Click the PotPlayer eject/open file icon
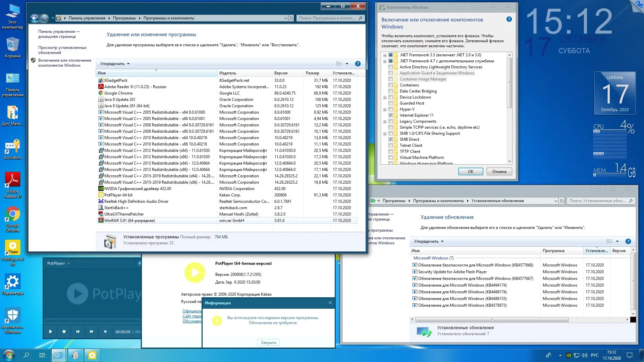The height and width of the screenshot is (362, 644). click(x=105, y=331)
